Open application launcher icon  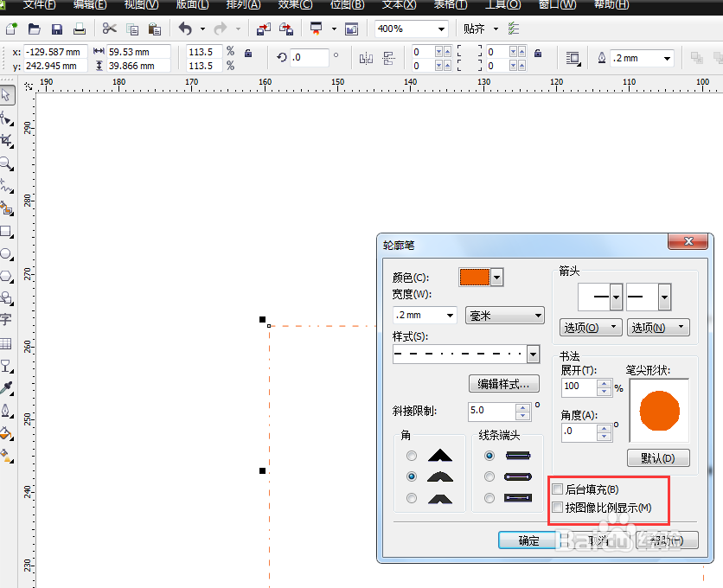(317, 29)
